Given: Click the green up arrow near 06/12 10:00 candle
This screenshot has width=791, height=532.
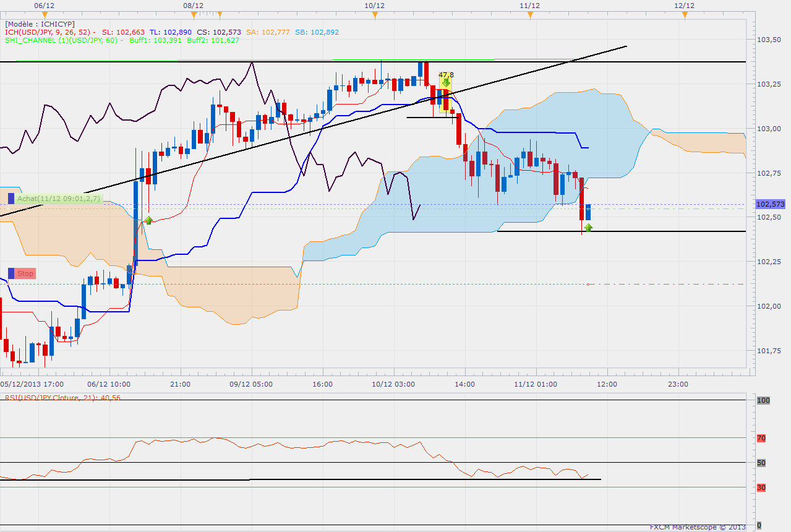Looking at the screenshot, I should point(148,220).
